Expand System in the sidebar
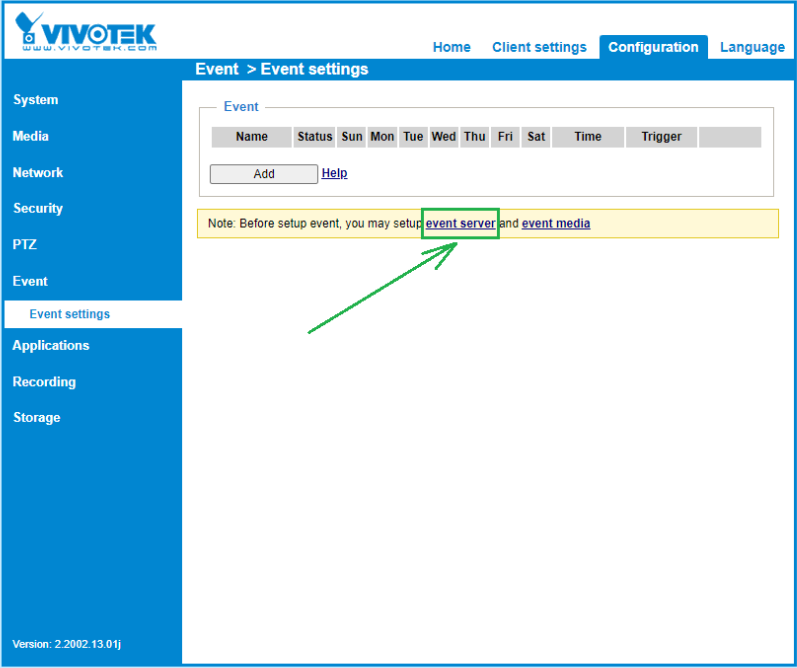The width and height of the screenshot is (797, 668). click(x=36, y=100)
